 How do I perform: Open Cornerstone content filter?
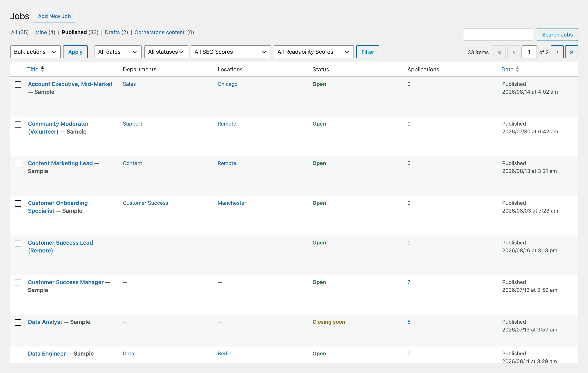[159, 32]
